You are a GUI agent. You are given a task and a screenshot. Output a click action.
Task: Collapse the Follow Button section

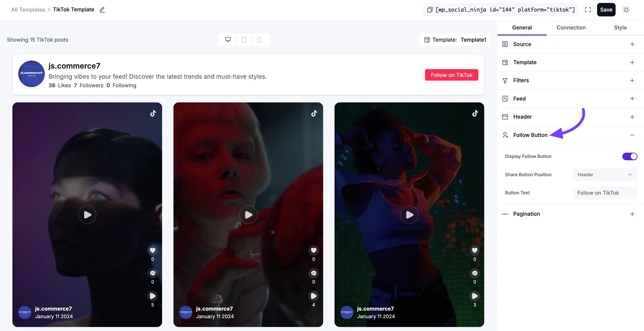click(x=632, y=135)
